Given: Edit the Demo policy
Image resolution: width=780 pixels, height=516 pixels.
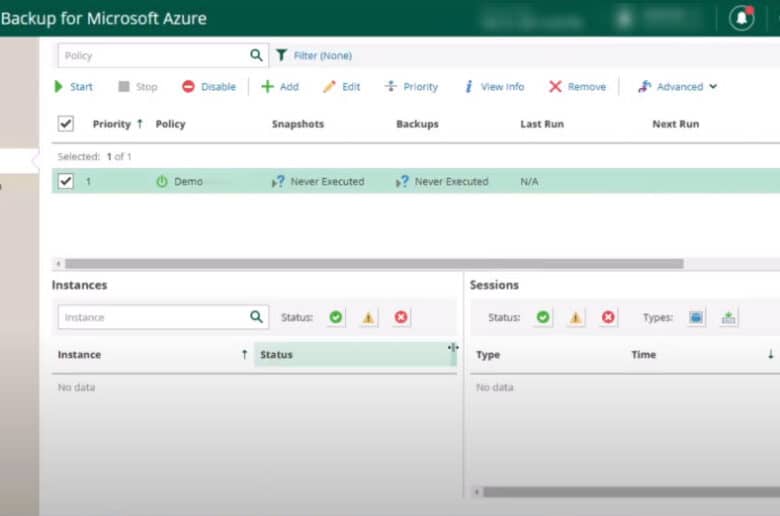Looking at the screenshot, I should 342,87.
